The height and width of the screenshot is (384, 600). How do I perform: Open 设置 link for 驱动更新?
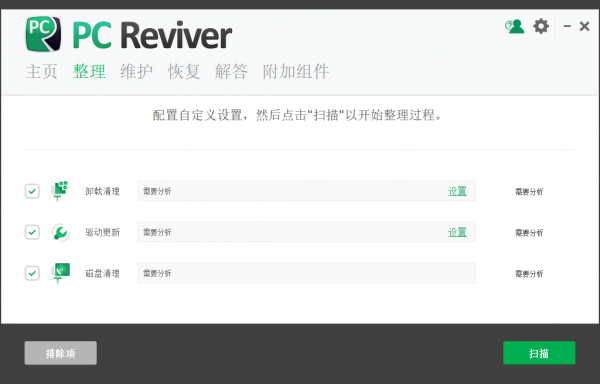(x=457, y=232)
